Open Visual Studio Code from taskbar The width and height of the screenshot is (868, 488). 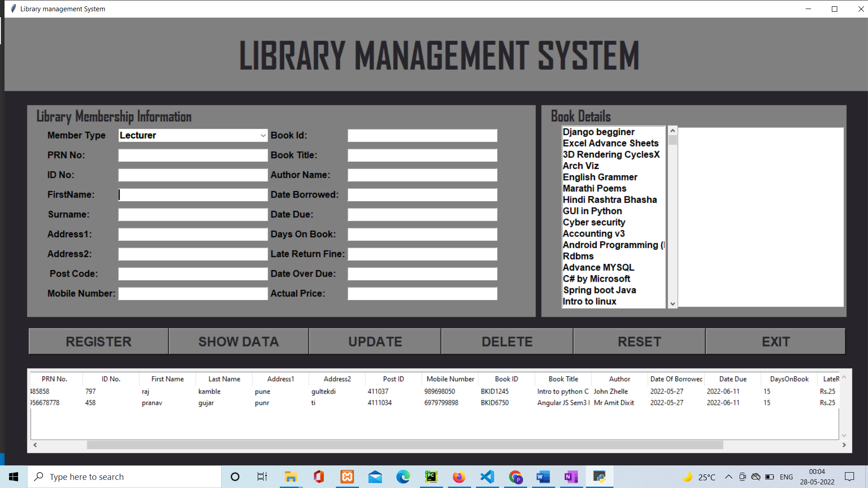click(x=487, y=477)
